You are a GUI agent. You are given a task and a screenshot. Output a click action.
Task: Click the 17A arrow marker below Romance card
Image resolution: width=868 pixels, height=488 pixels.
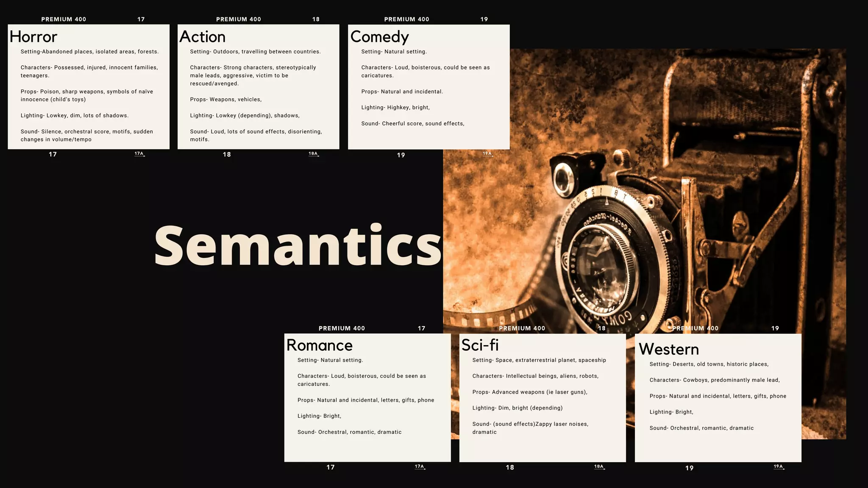click(x=420, y=466)
